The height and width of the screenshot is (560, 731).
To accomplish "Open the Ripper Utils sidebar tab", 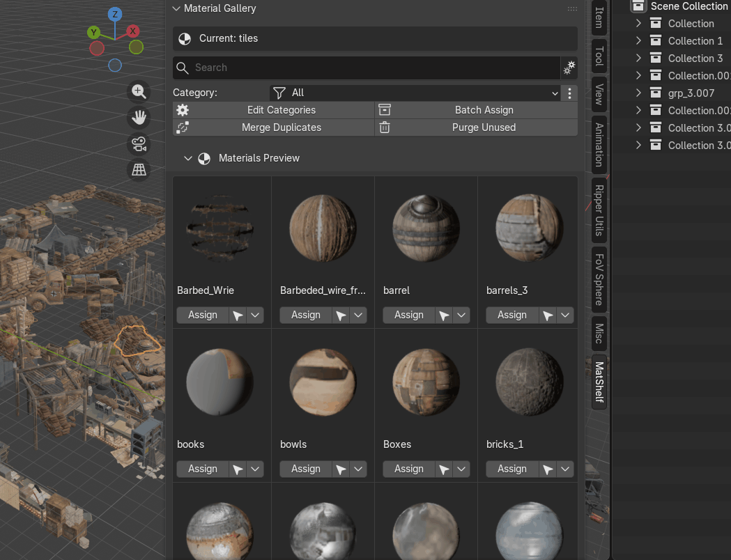I will tap(599, 210).
